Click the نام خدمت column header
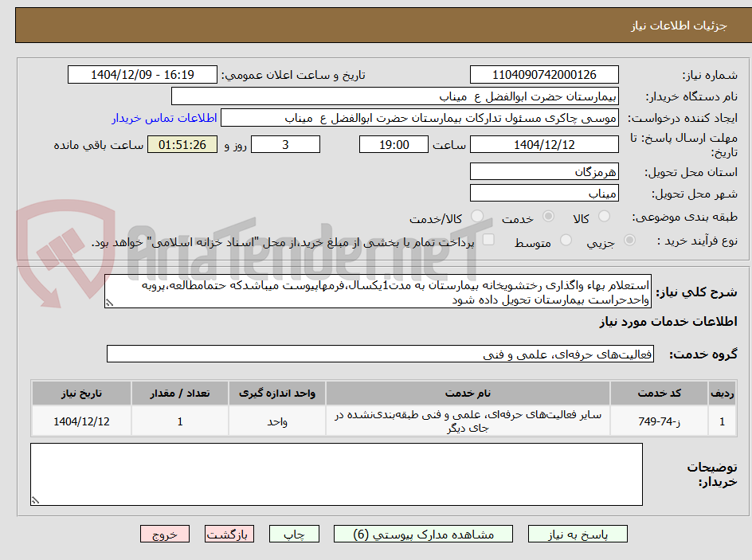The image size is (752, 560). click(468, 394)
